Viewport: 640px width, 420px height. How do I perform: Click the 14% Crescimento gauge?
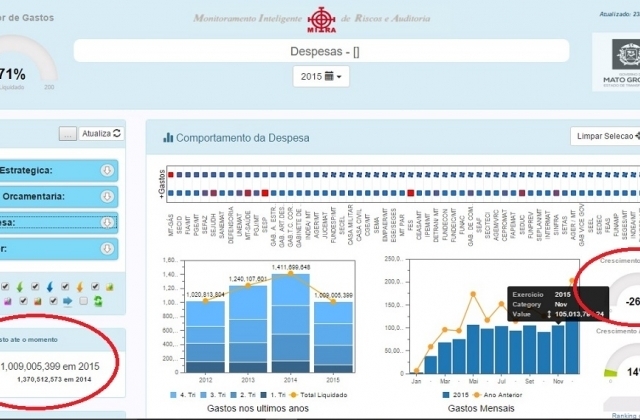[622, 363]
